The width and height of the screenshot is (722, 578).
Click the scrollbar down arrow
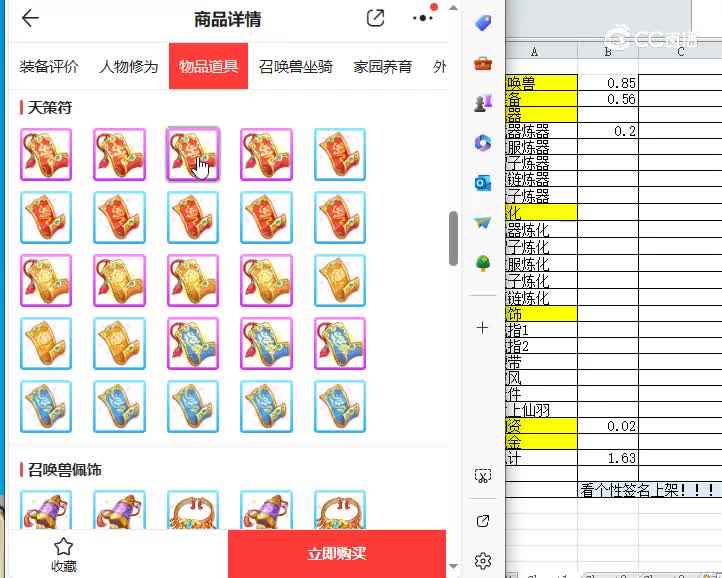[x=453, y=566]
